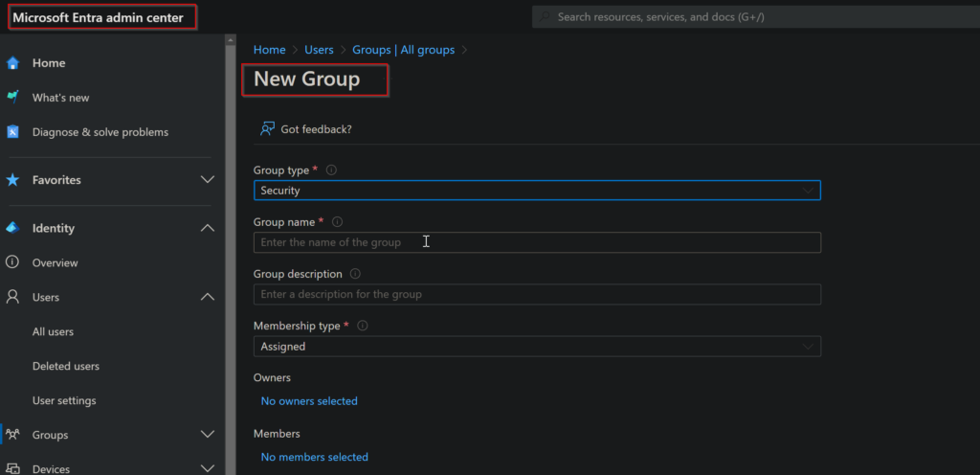
Task: Click the No owners selected link
Action: click(309, 401)
